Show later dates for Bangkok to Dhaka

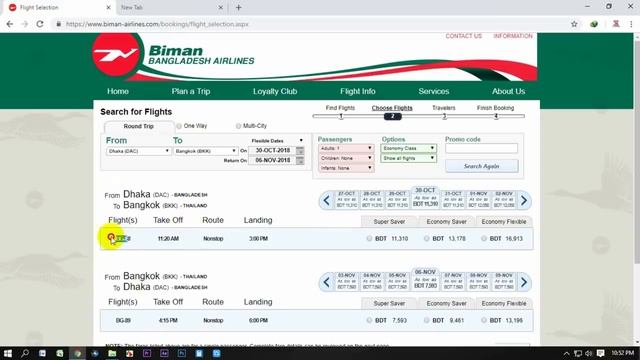[x=524, y=282]
